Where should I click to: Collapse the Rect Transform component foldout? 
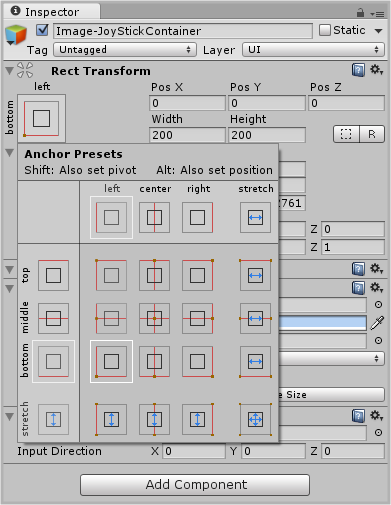click(9, 71)
